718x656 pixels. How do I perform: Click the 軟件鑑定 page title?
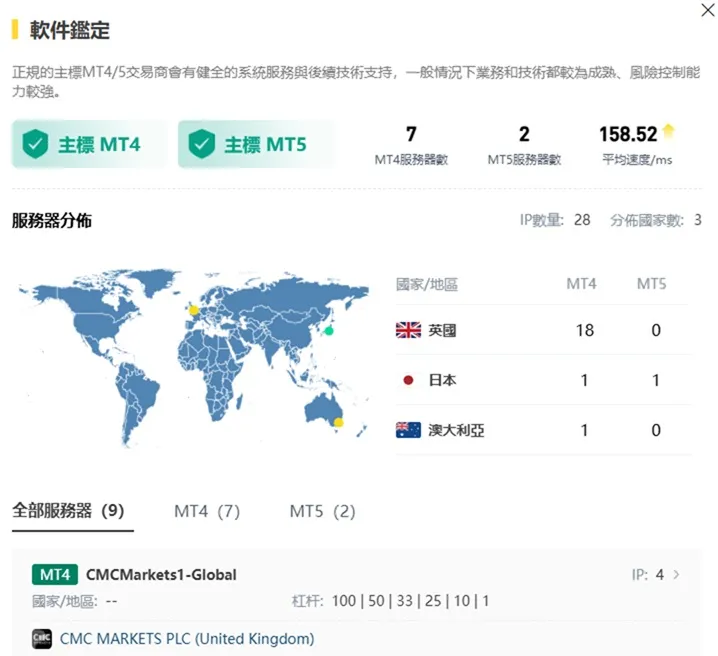coord(70,30)
